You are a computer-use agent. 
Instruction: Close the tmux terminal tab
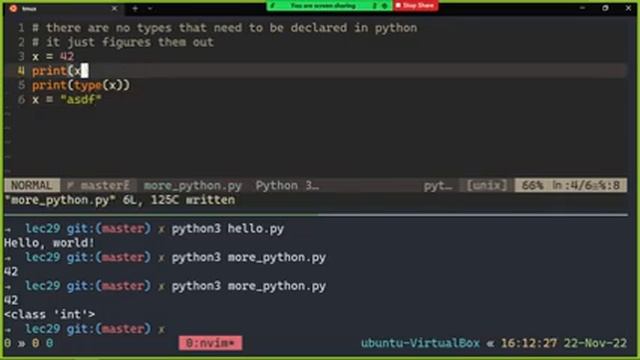click(x=114, y=8)
